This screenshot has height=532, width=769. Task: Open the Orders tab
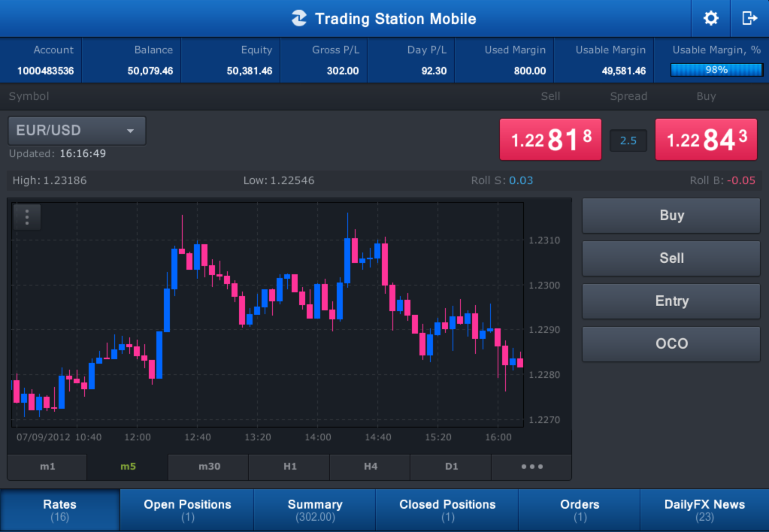tap(580, 510)
